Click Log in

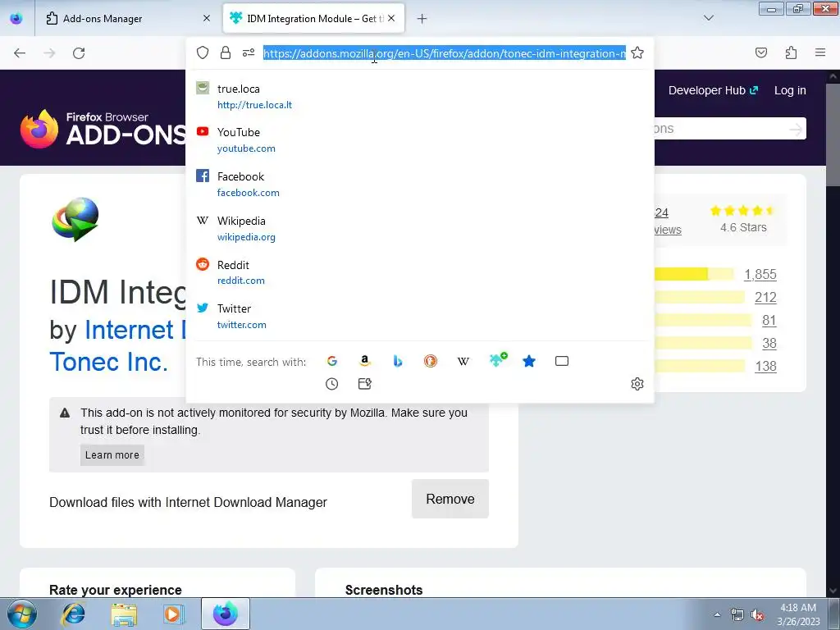pyautogui.click(x=790, y=90)
